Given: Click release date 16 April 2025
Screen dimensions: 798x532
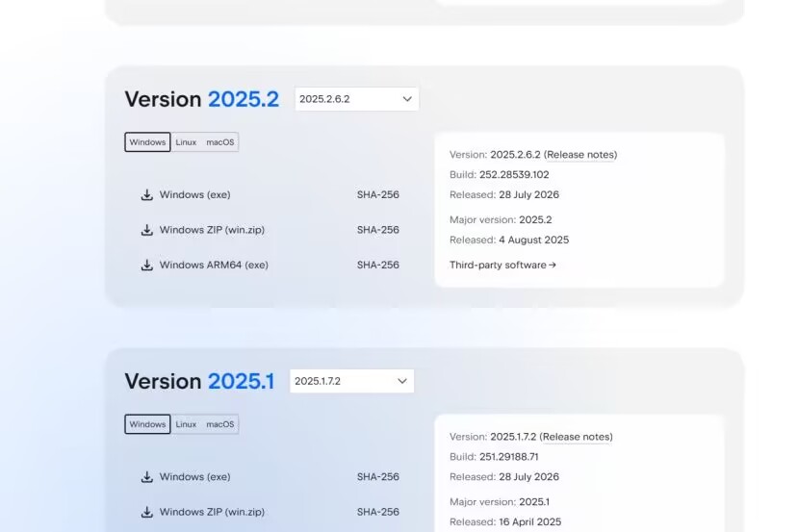Looking at the screenshot, I should [x=529, y=521].
